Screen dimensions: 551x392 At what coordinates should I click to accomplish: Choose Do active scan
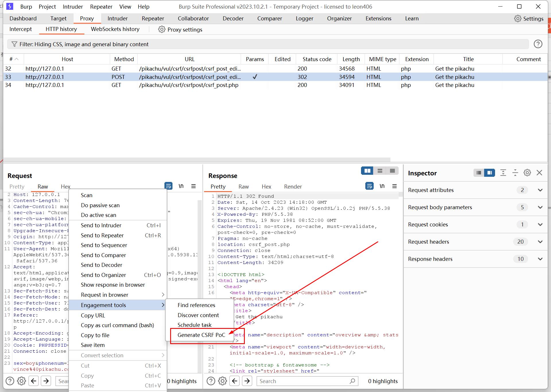pos(118,215)
